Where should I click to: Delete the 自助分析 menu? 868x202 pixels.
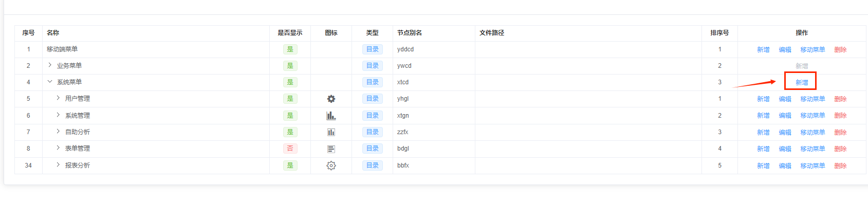[840, 133]
